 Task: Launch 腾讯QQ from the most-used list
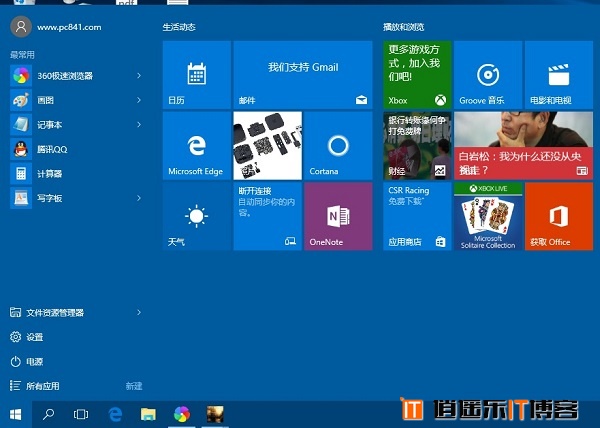coord(77,149)
